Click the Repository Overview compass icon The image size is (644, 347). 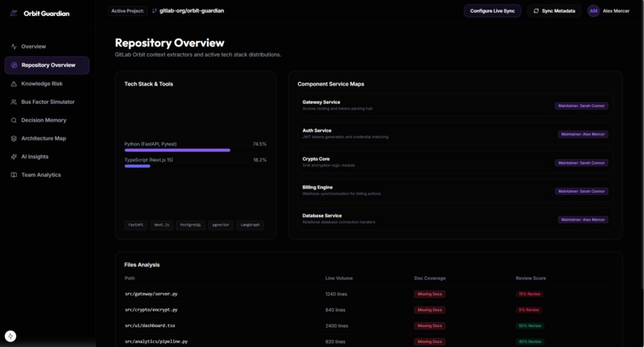coord(14,65)
